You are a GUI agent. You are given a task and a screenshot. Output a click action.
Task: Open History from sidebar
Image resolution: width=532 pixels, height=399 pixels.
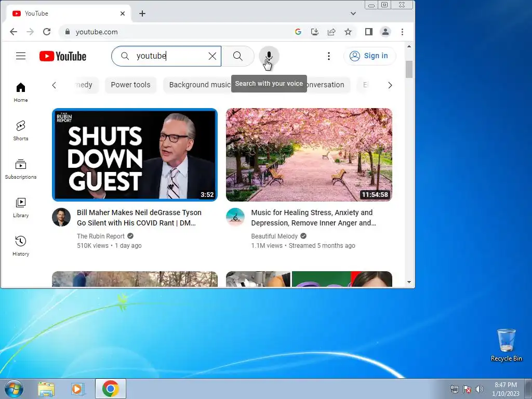click(21, 246)
